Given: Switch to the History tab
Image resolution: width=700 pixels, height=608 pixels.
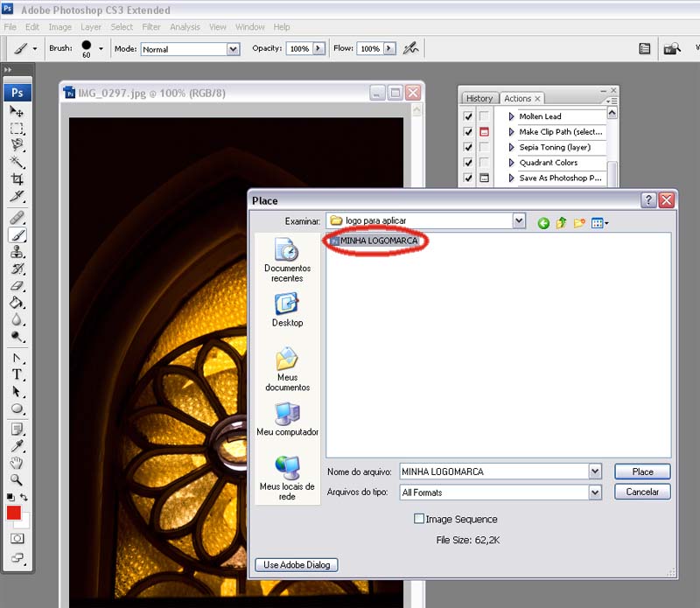Looking at the screenshot, I should tap(479, 99).
